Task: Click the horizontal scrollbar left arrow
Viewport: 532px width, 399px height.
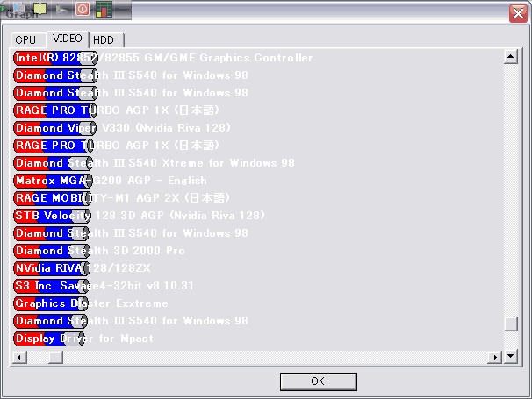Action: [x=19, y=357]
